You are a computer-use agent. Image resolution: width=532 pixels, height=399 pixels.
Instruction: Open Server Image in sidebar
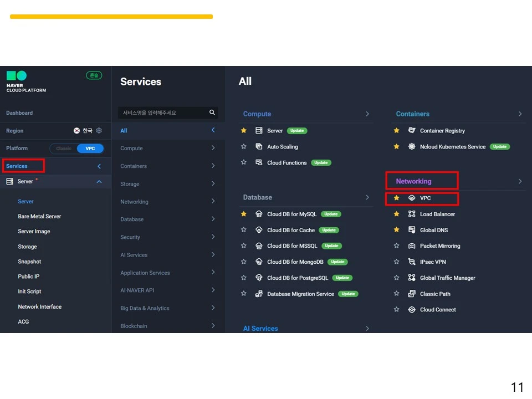pos(34,232)
